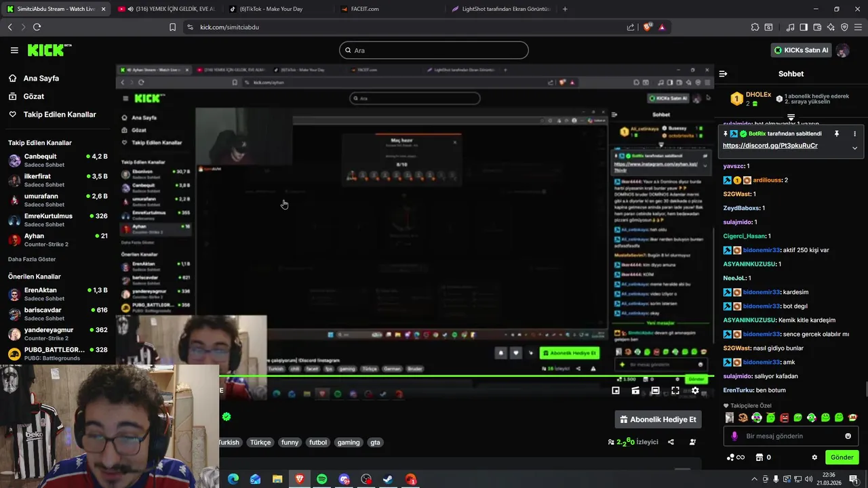The width and height of the screenshot is (868, 488).
Task: Open Brave VPN shield icon
Action: coord(844,27)
